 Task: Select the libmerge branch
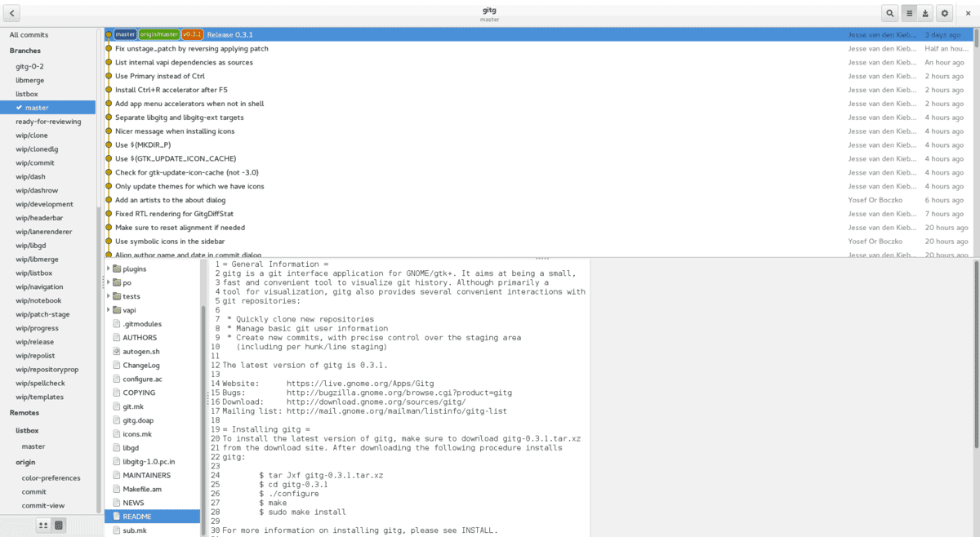pos(47,80)
